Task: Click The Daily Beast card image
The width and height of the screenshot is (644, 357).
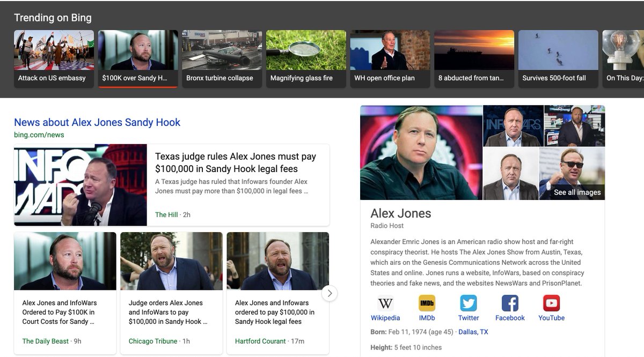Action: pos(65,261)
